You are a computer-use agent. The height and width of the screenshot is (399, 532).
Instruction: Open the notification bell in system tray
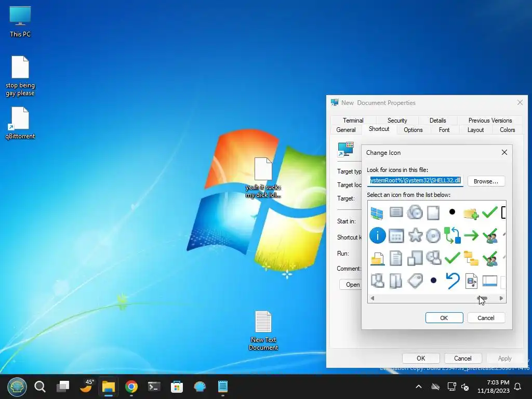click(518, 387)
